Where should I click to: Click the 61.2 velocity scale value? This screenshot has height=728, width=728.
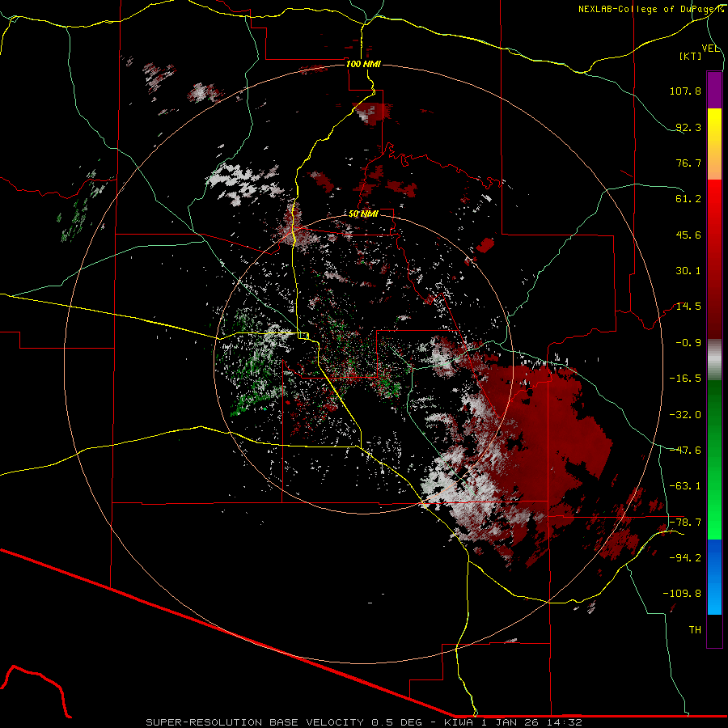tap(688, 199)
